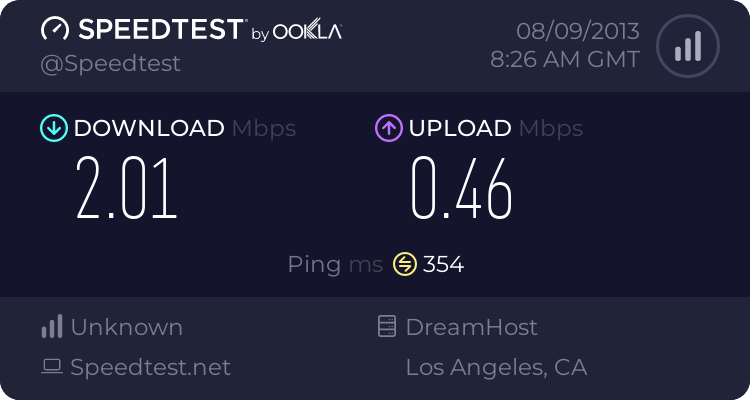Click the yellow ping icon
This screenshot has width=750, height=400.
(x=404, y=264)
